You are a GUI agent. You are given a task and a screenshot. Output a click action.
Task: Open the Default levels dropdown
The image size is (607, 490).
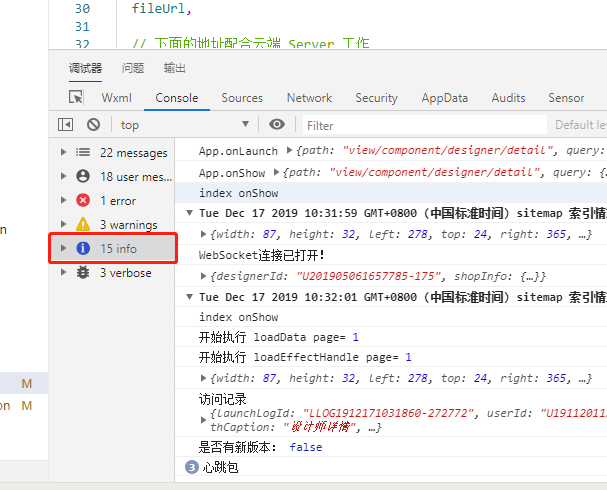[580, 125]
